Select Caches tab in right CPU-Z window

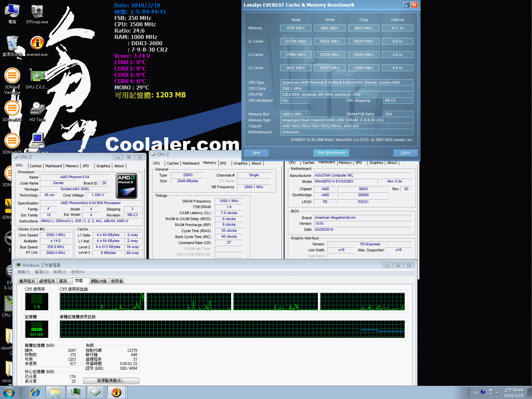tap(308, 163)
